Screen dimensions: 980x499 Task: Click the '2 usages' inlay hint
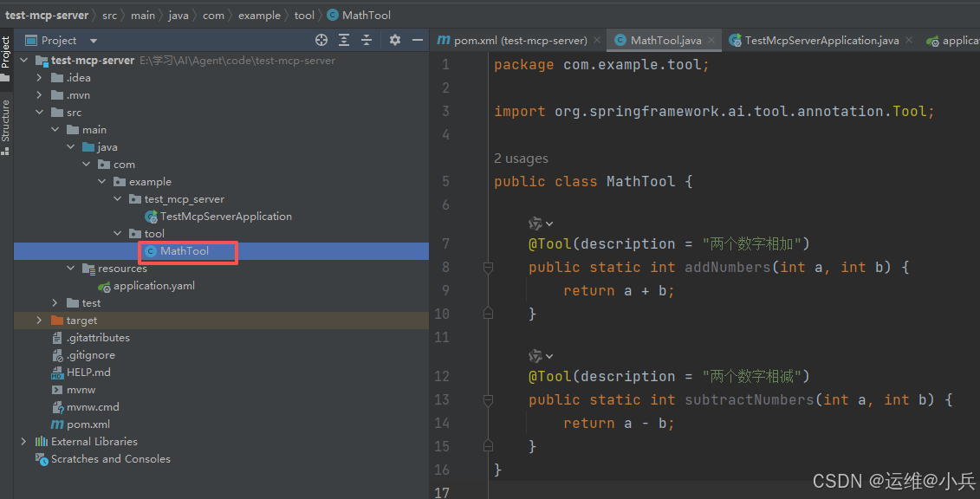[x=521, y=159]
